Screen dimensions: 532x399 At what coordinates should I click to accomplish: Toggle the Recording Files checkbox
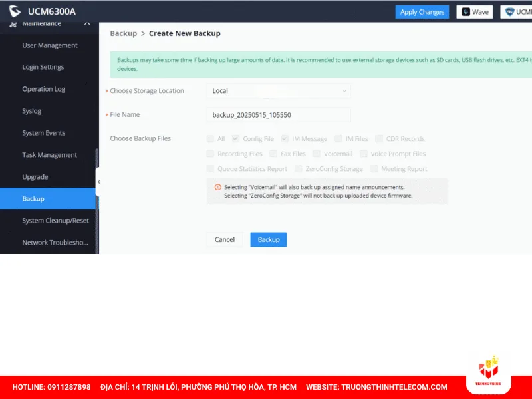(x=210, y=154)
